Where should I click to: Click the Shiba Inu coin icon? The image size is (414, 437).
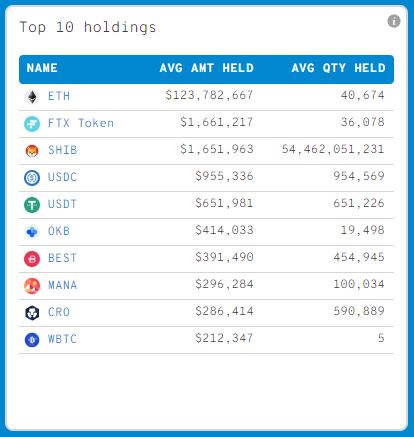click(32, 151)
